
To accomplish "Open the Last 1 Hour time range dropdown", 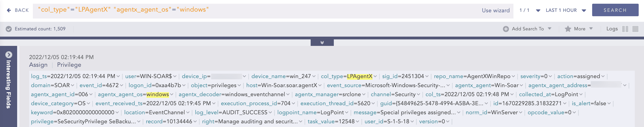I will (x=584, y=10).
